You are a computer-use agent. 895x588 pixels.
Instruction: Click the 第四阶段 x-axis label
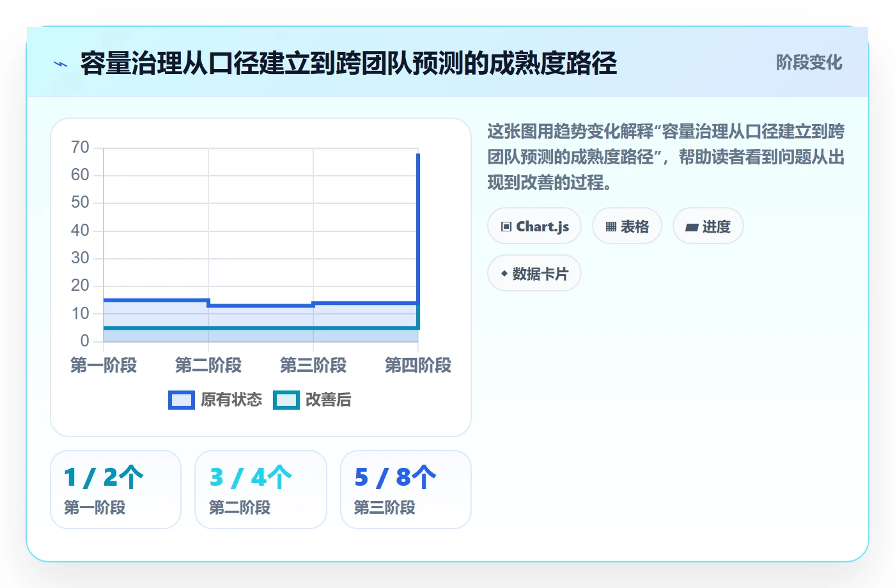pos(418,366)
